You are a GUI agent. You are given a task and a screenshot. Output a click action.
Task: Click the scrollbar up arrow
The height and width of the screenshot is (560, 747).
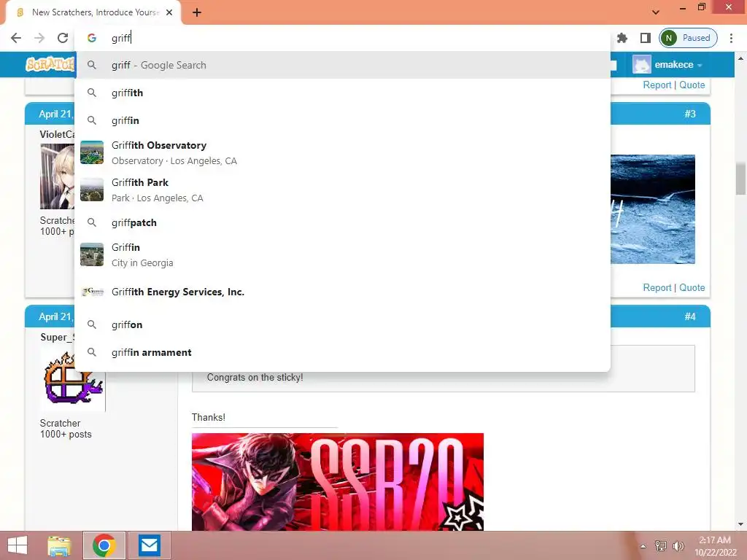(x=740, y=58)
